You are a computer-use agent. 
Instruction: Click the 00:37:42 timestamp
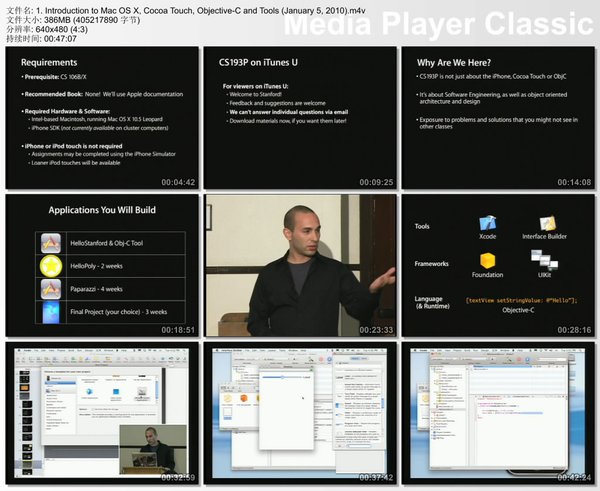(376, 477)
